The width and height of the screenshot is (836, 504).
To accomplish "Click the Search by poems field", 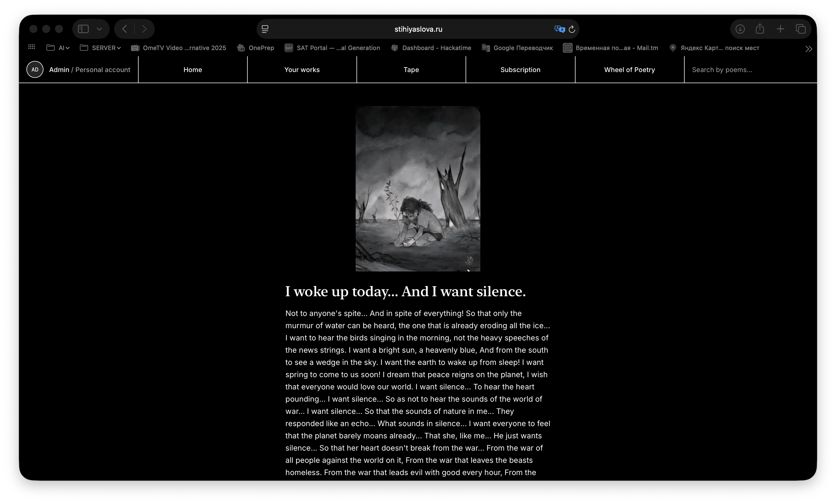I will (x=751, y=70).
